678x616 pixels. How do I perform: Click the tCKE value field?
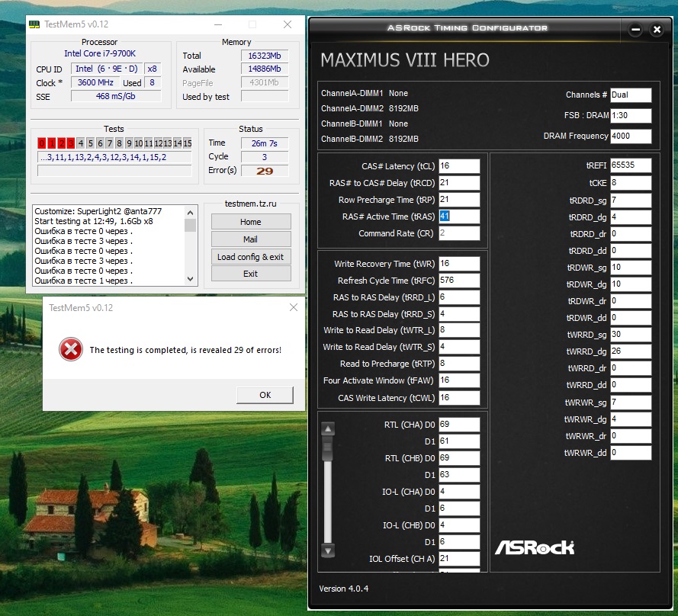tap(631, 183)
